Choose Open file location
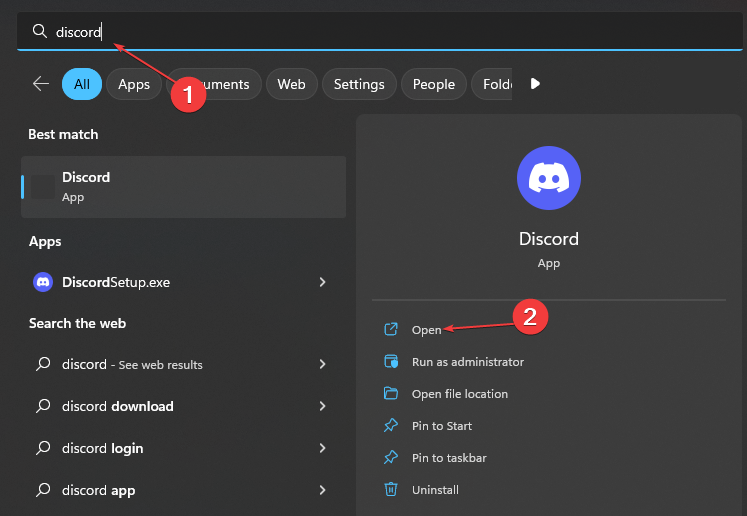The width and height of the screenshot is (747, 516). coord(460,394)
